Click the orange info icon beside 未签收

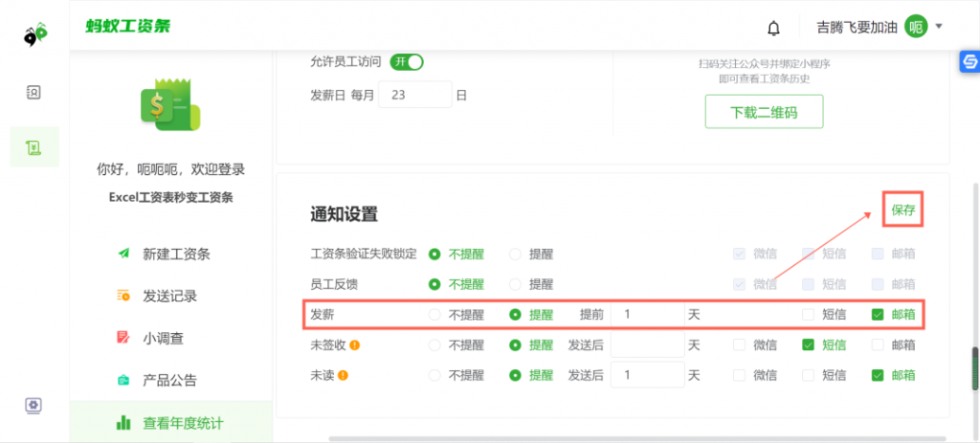[354, 345]
